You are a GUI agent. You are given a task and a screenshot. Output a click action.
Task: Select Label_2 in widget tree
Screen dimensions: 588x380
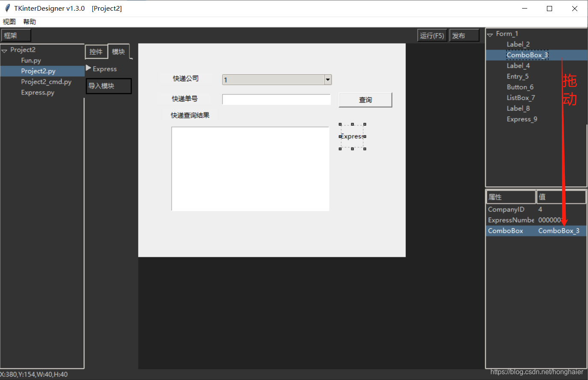click(x=518, y=44)
